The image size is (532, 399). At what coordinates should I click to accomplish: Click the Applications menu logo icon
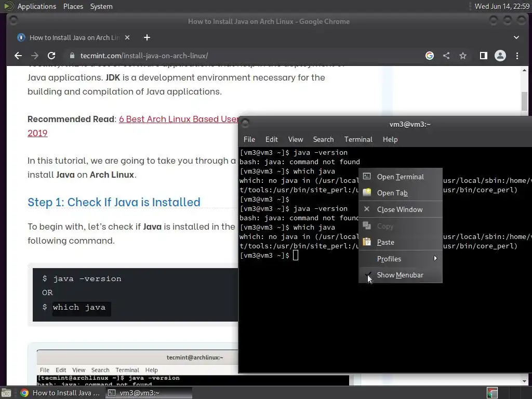click(8, 6)
